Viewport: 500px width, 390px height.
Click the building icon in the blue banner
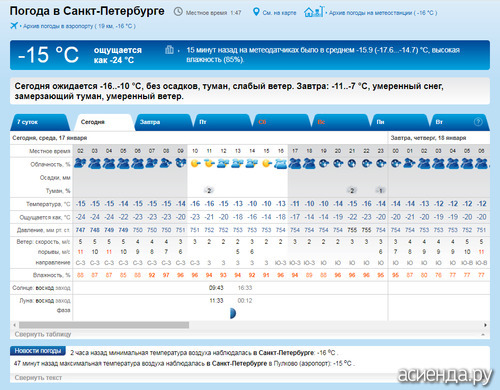click(169, 50)
